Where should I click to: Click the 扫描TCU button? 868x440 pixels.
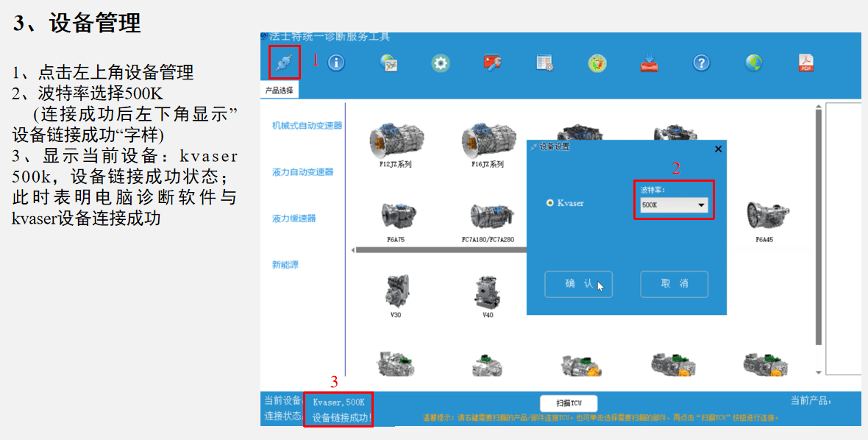(x=569, y=403)
